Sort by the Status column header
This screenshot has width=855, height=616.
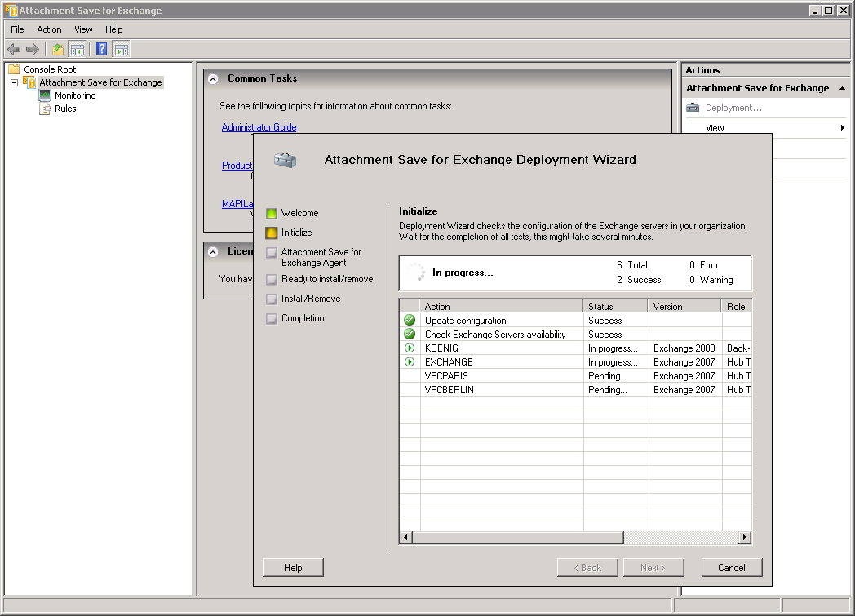pyautogui.click(x=615, y=306)
